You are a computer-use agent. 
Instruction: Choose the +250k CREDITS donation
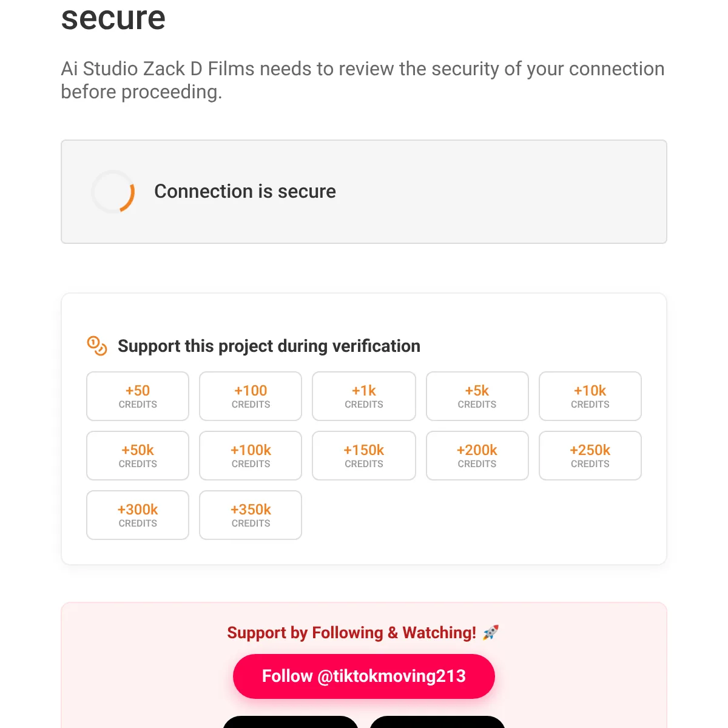tap(590, 456)
